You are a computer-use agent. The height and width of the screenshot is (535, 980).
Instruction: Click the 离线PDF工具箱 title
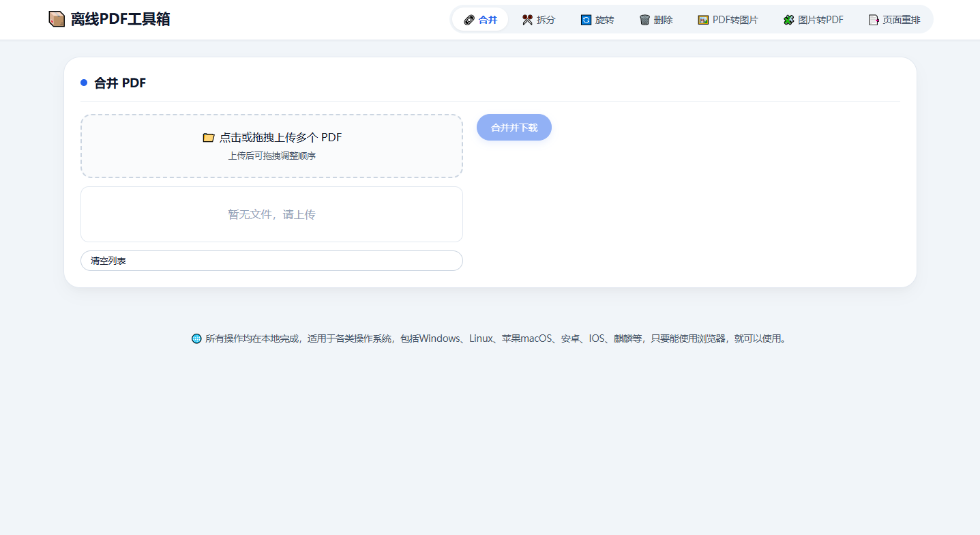[x=120, y=19]
